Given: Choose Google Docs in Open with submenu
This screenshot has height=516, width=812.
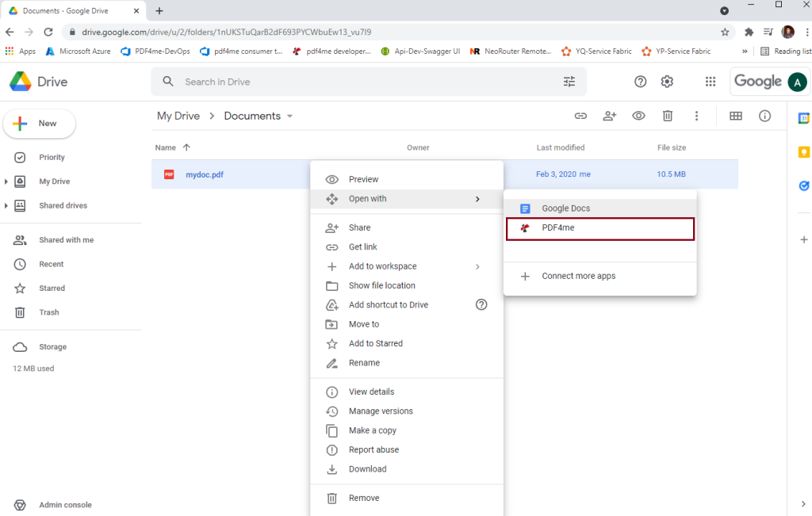Looking at the screenshot, I should coord(599,208).
